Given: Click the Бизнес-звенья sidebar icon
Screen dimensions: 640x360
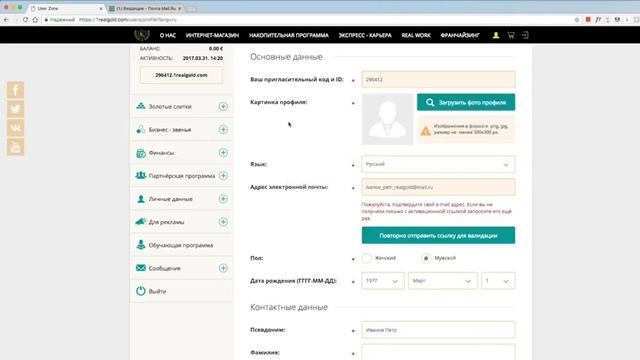Looking at the screenshot, I should click(x=141, y=129).
